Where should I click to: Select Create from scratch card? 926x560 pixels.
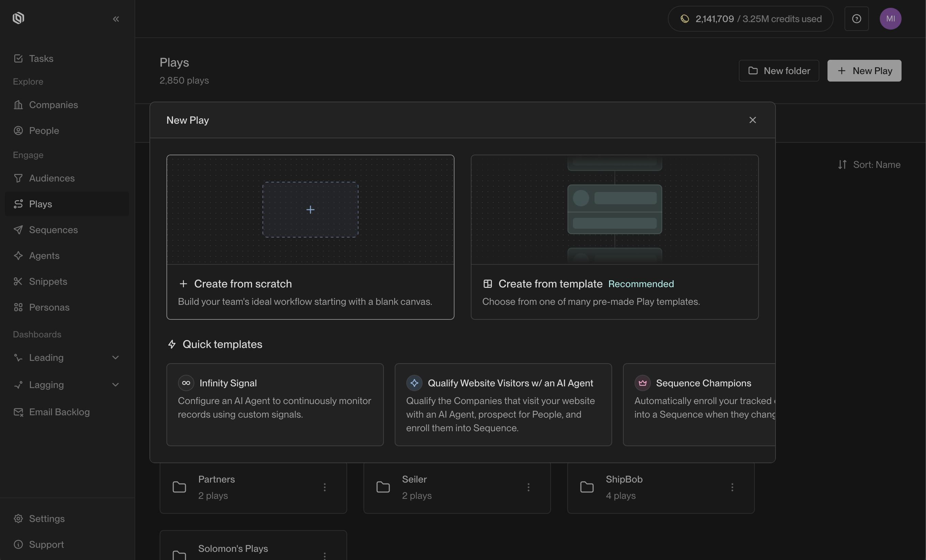pos(310,237)
